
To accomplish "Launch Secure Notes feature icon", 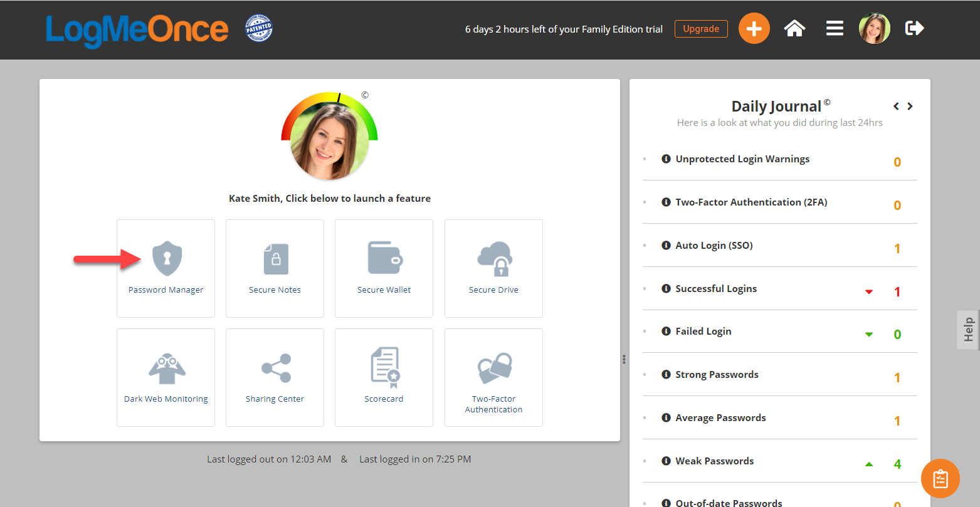I will point(276,258).
